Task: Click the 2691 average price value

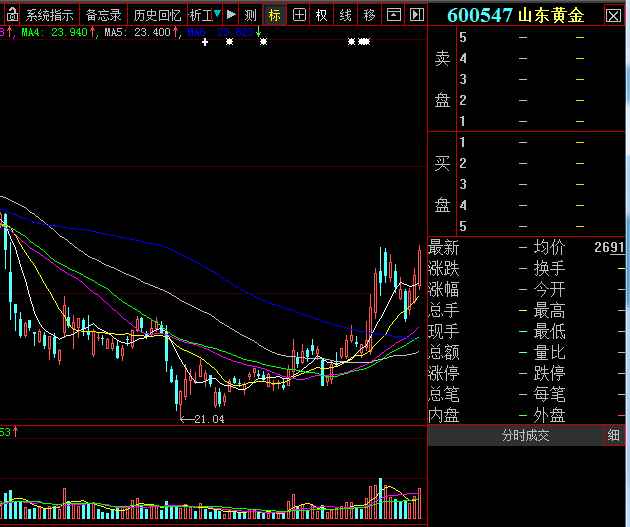Action: coord(609,247)
